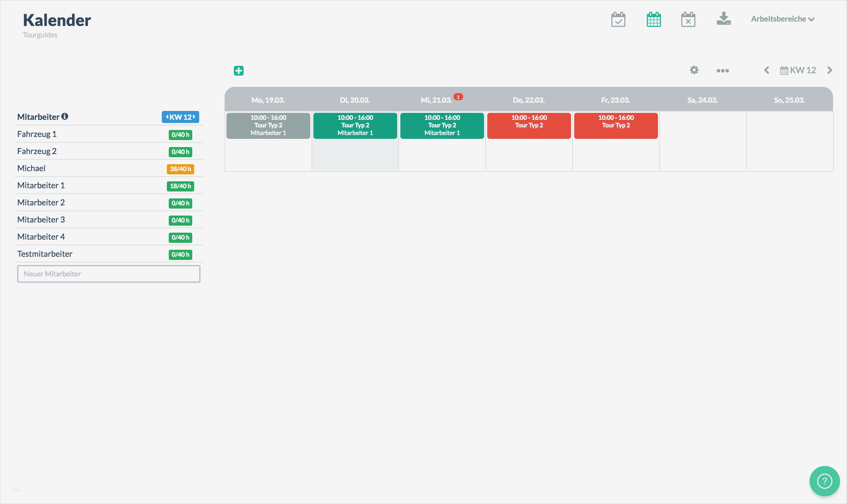847x504 pixels.
Task: Click the calendar checkmark icon in header
Action: 618,19
